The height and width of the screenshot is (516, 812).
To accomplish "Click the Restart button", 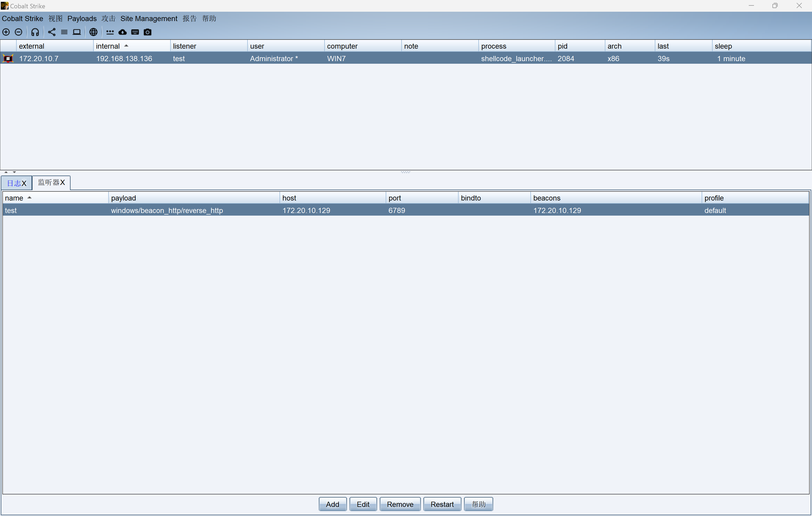I will [442, 504].
